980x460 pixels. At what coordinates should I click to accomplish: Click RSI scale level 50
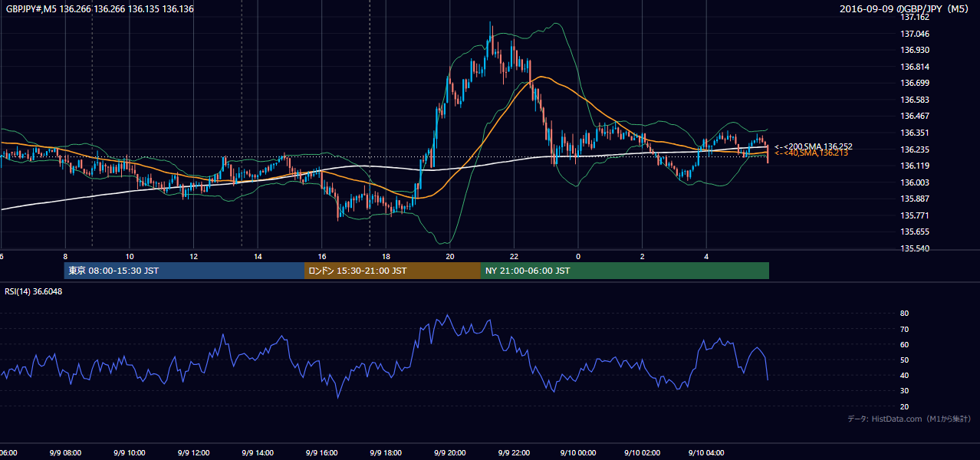point(904,360)
